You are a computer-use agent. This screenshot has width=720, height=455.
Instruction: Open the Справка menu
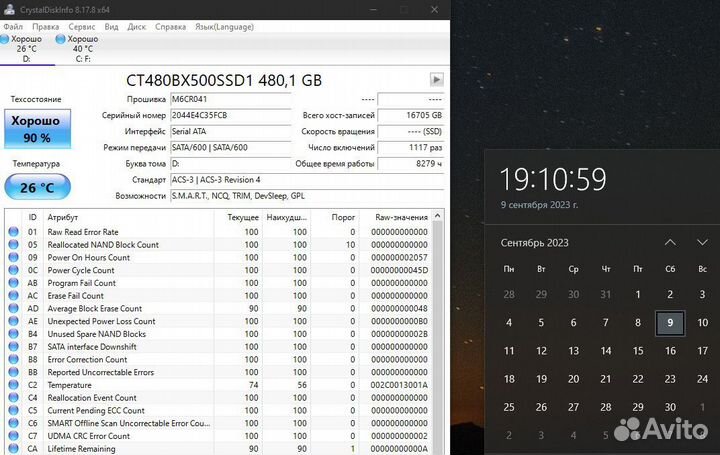[x=170, y=27]
